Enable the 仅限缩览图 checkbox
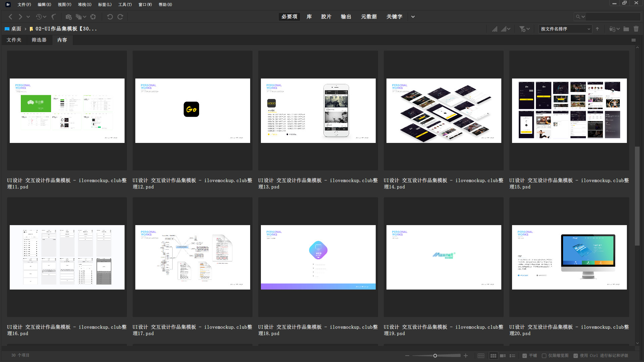The image size is (644, 362). tap(544, 356)
